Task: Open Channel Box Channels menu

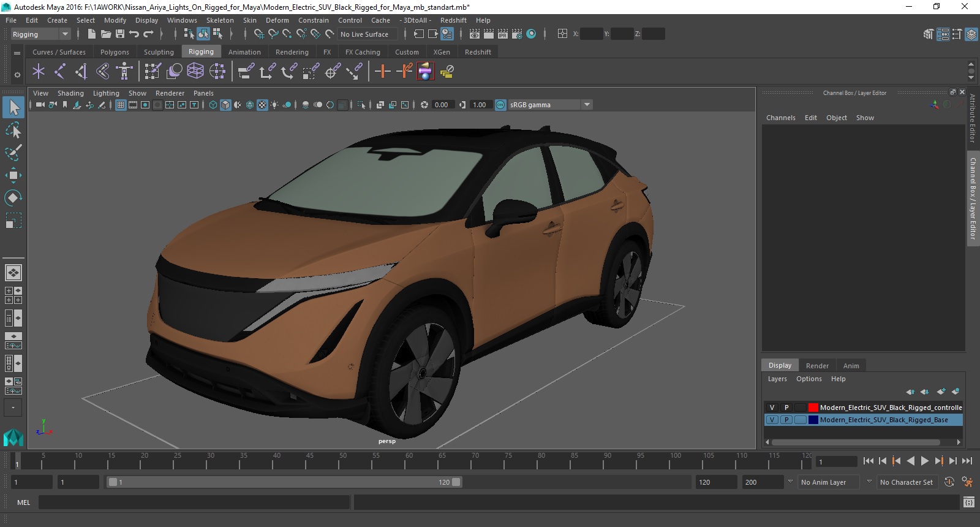Action: (780, 118)
